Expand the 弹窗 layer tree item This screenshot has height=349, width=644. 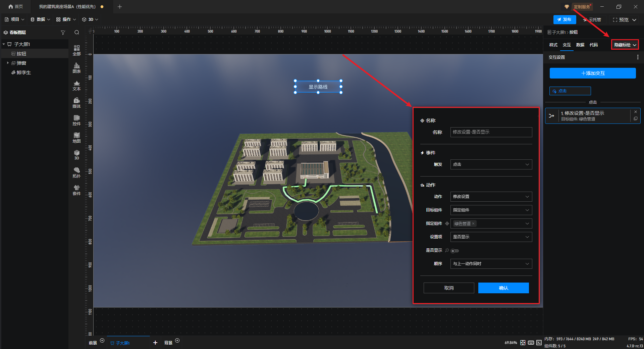[x=8, y=63]
